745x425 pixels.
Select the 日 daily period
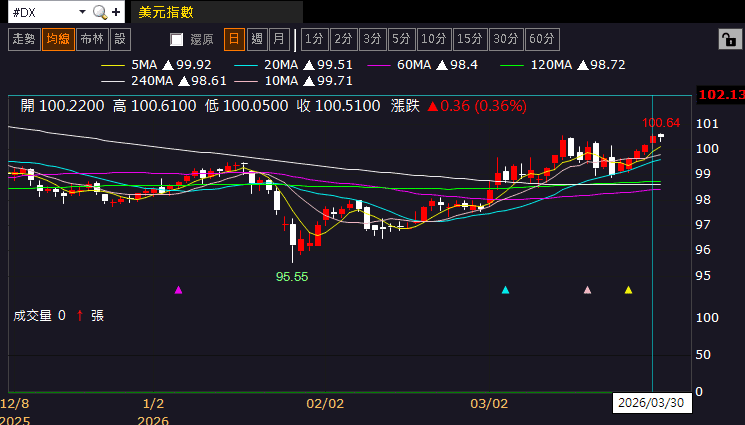[x=234, y=39]
